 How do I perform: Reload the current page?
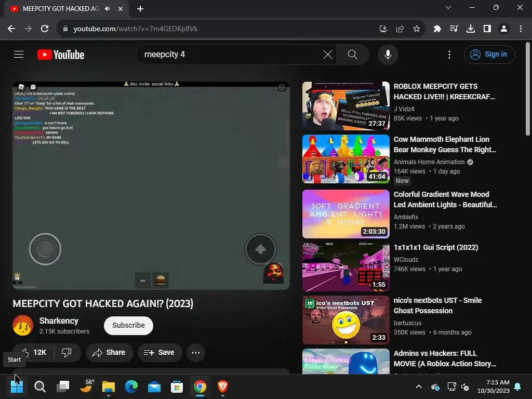coord(45,29)
